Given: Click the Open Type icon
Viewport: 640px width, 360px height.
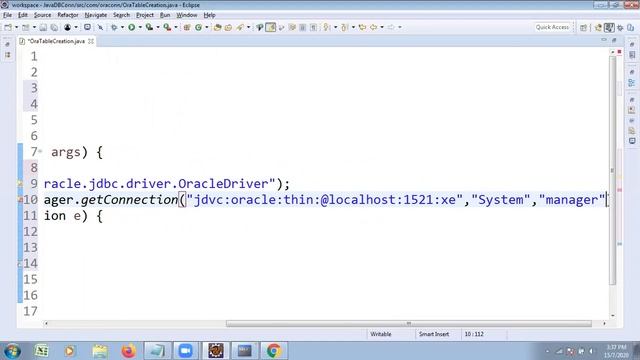Looking at the screenshot, I should pyautogui.click(x=217, y=27).
